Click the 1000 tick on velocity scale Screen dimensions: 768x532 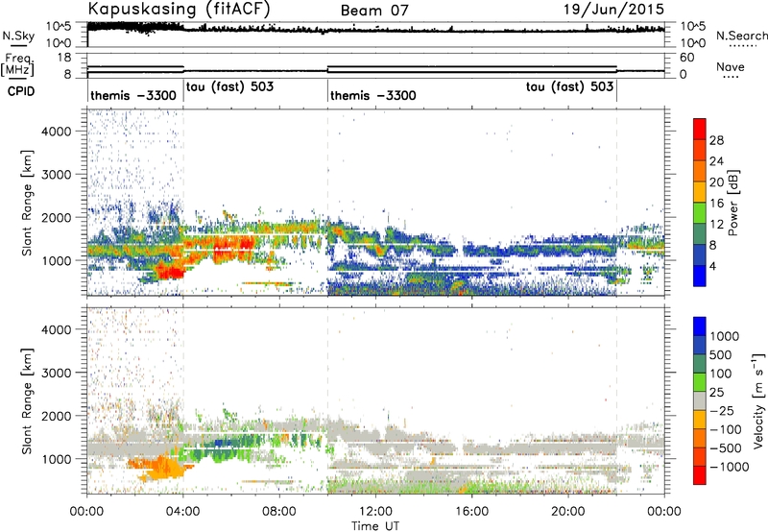(724, 336)
